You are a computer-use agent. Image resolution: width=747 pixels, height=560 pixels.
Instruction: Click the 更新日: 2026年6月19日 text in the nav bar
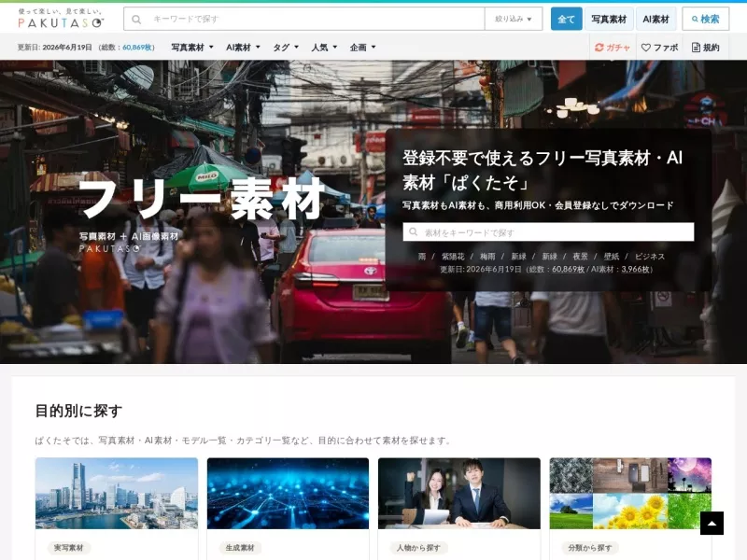click(x=54, y=48)
